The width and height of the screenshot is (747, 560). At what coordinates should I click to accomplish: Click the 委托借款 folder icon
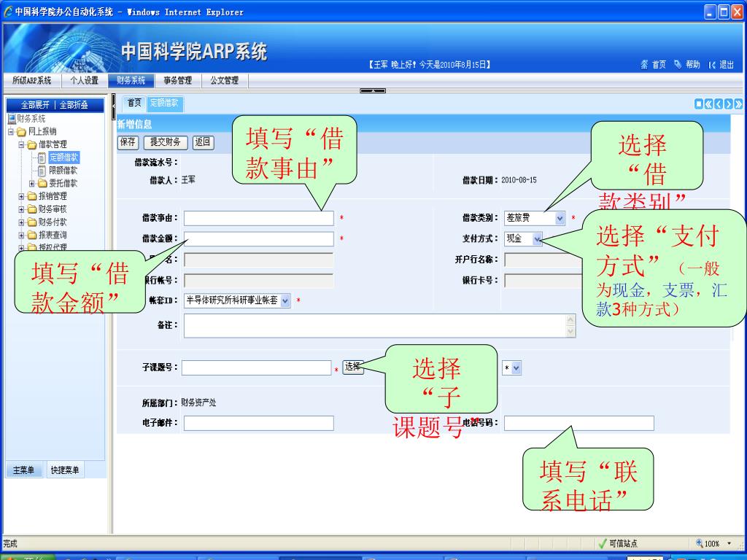[42, 183]
